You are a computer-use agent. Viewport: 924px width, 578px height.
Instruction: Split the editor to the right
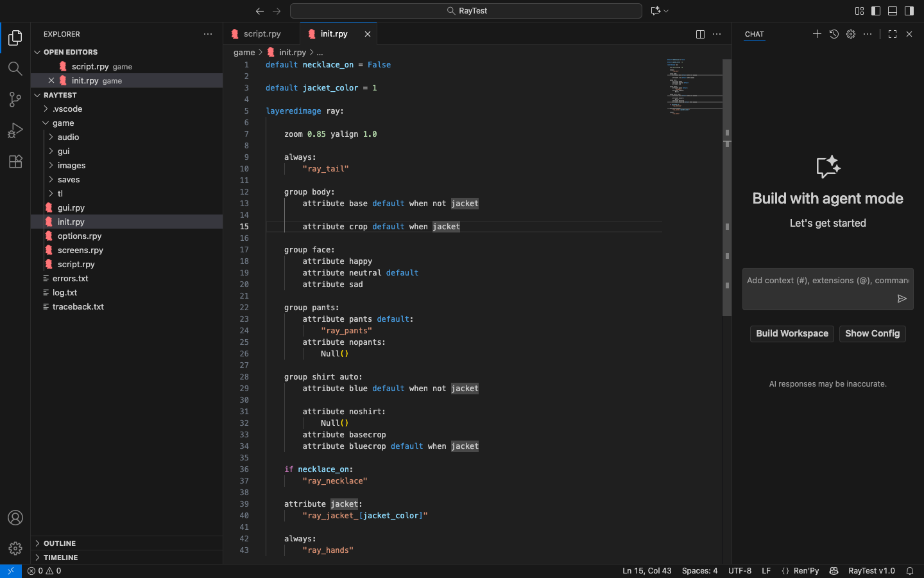click(x=700, y=34)
